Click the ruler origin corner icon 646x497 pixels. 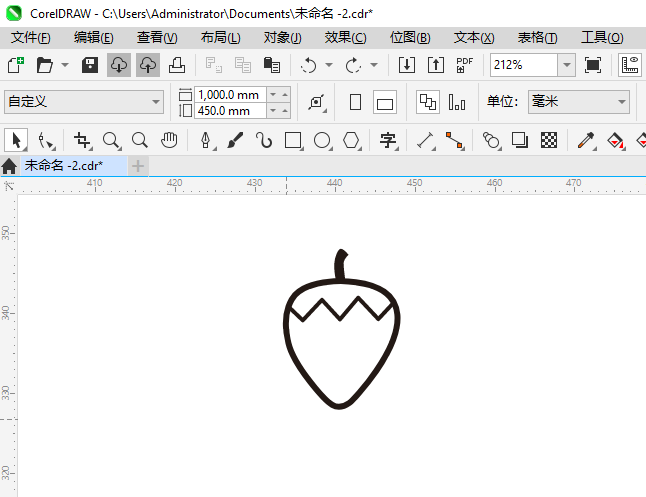click(x=9, y=186)
